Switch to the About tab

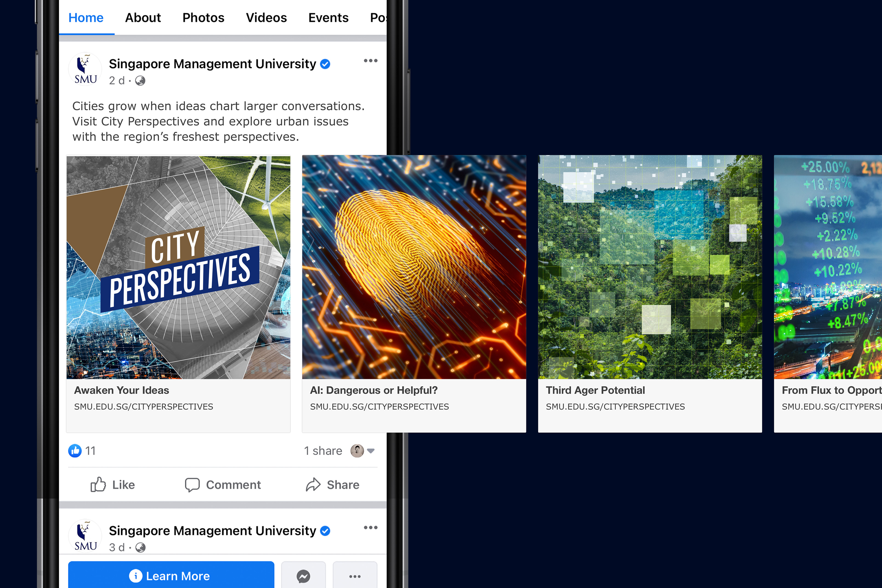(x=143, y=18)
